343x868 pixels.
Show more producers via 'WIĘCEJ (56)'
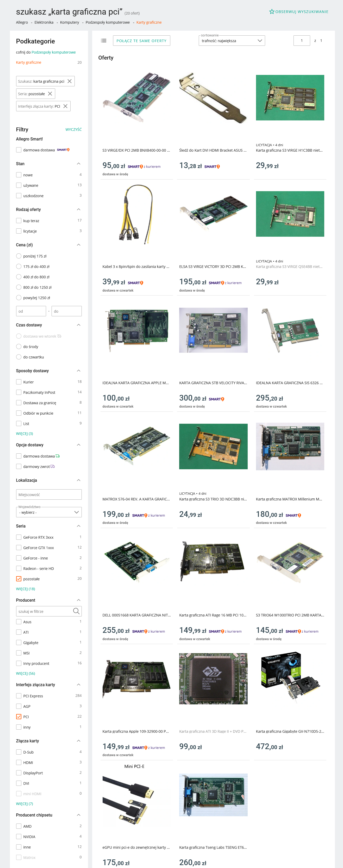pyautogui.click(x=26, y=674)
